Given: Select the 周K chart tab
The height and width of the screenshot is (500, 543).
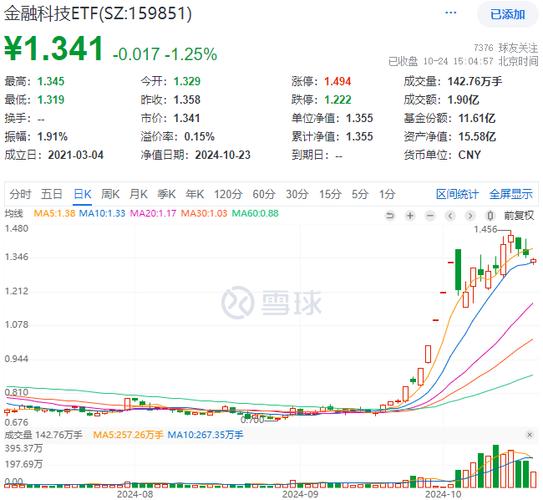Looking at the screenshot, I should point(110,194).
